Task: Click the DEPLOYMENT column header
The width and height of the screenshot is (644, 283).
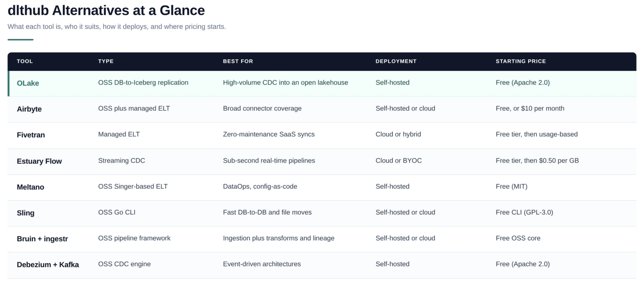Action: click(x=396, y=61)
